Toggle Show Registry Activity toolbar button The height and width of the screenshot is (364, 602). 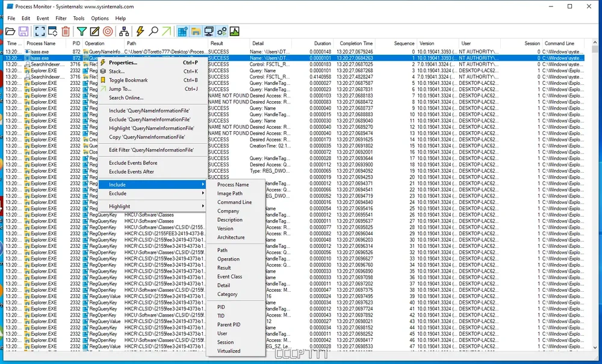pyautogui.click(x=182, y=31)
